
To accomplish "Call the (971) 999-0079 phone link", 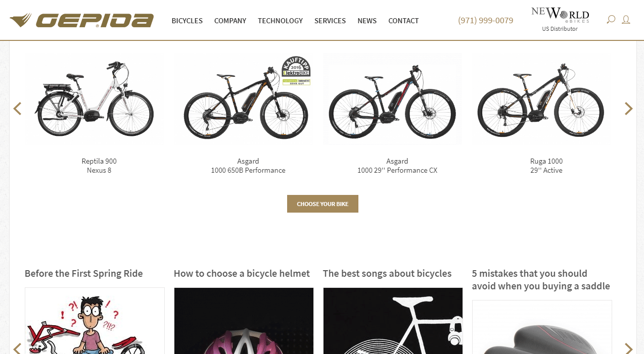I will pos(485,20).
